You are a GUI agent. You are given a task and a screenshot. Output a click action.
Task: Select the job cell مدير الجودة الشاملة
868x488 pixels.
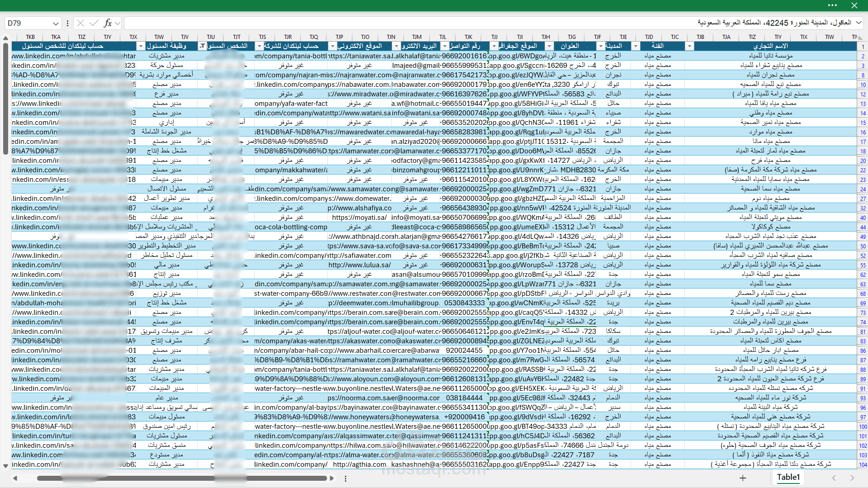coord(166,132)
